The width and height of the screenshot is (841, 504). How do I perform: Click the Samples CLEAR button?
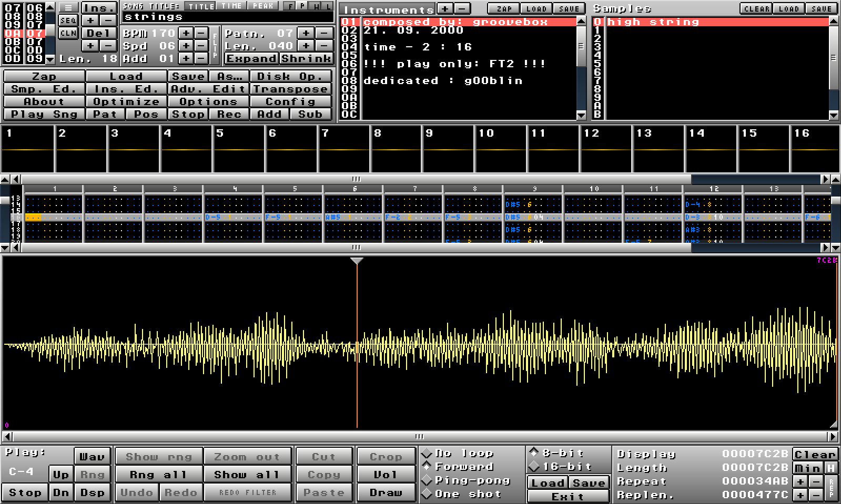(x=756, y=9)
